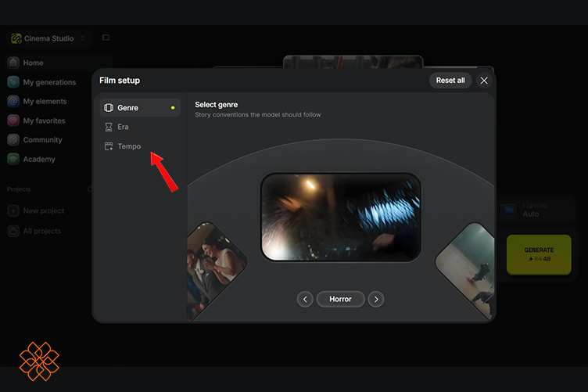Click the My favorites heart icon
Image resolution: width=588 pixels, height=392 pixels.
13,120
